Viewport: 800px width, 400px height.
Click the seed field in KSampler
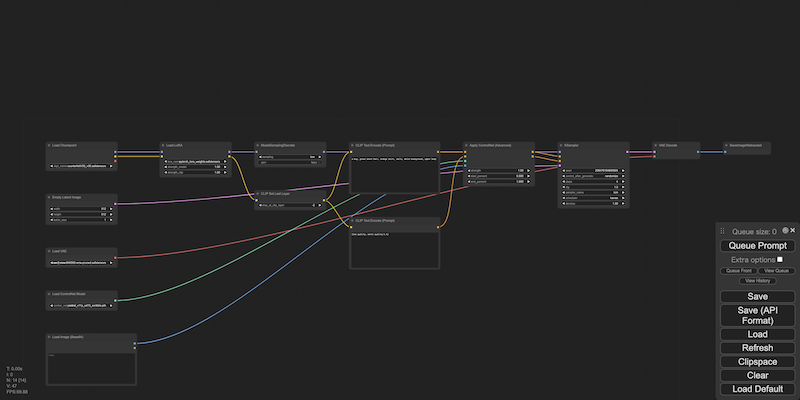pyautogui.click(x=593, y=170)
